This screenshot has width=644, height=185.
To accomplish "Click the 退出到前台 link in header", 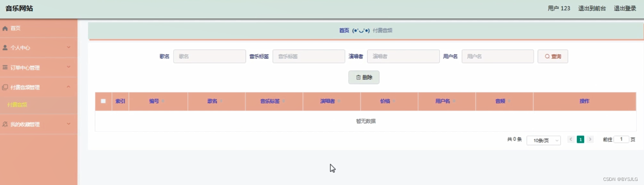I will click(592, 8).
